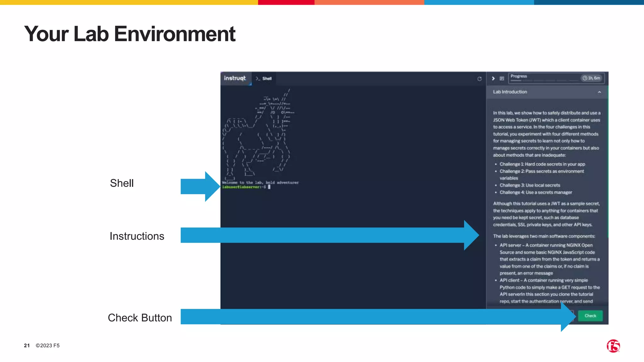This screenshot has width=644, height=362.
Task: Click the 'Your Lab Environment' slide title
Action: point(130,34)
